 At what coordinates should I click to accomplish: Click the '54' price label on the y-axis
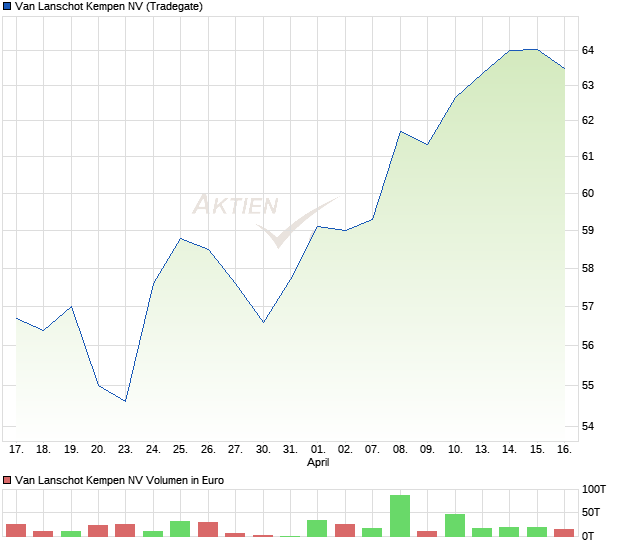[588, 427]
